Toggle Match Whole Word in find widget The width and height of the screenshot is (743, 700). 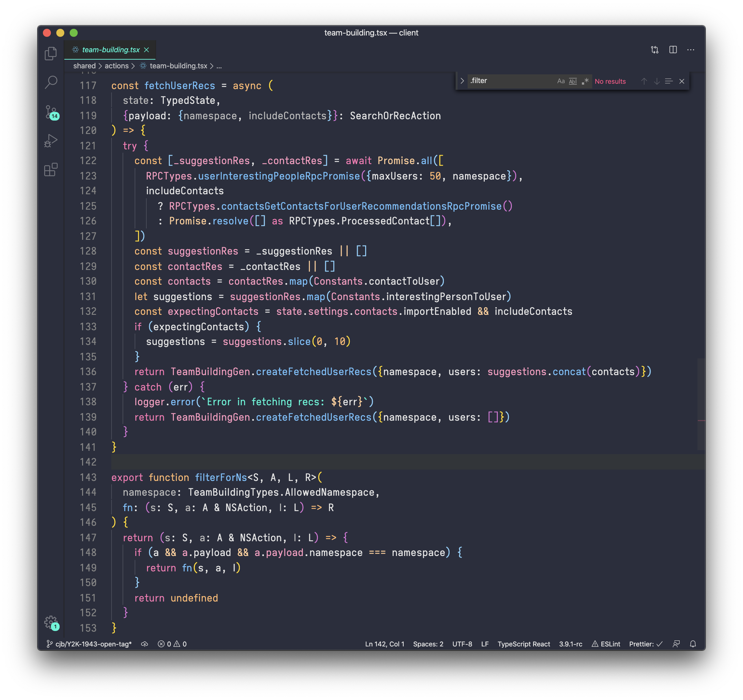572,81
